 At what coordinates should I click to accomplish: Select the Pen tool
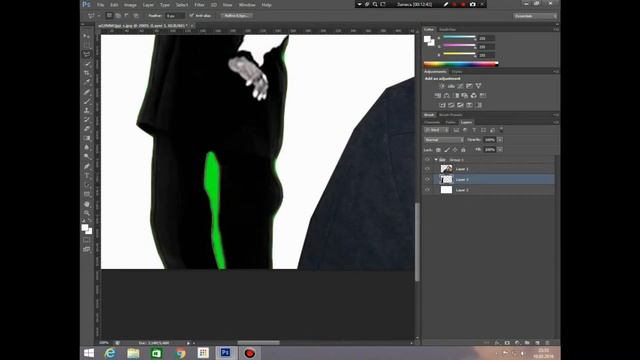(x=87, y=166)
